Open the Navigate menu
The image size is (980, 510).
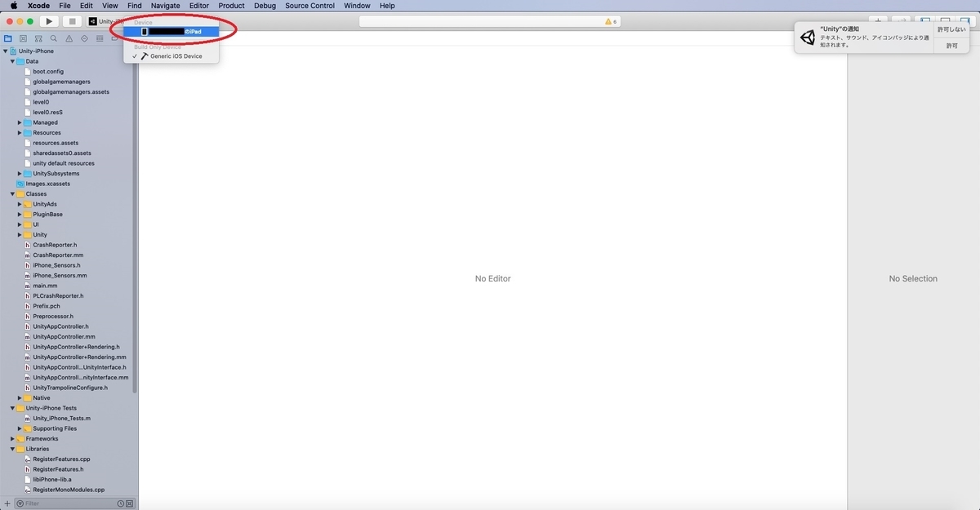(166, 6)
